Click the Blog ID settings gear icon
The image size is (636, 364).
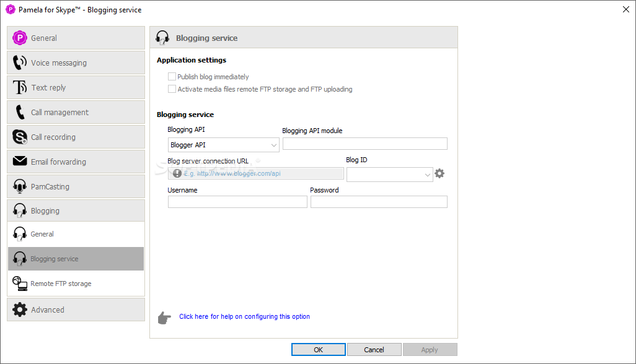439,174
